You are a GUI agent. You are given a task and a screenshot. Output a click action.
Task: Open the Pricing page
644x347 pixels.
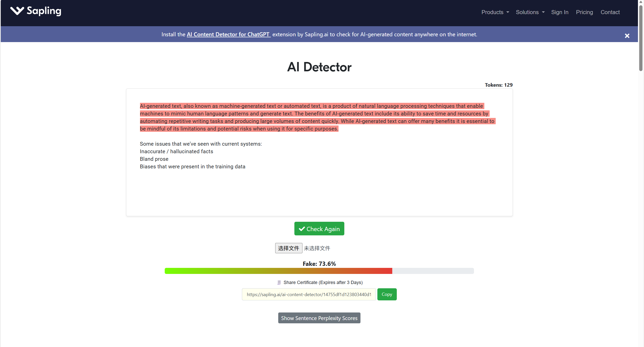[584, 12]
